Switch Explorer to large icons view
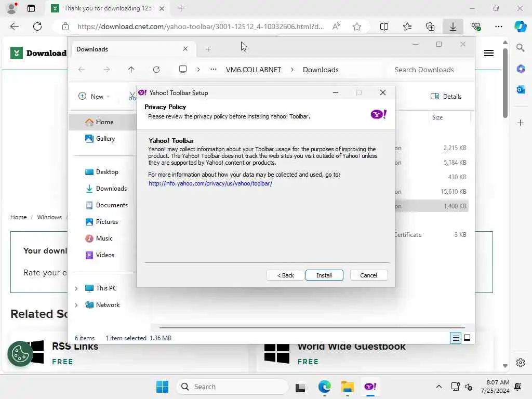Screen dimensions: 532x399 pos(467,338)
